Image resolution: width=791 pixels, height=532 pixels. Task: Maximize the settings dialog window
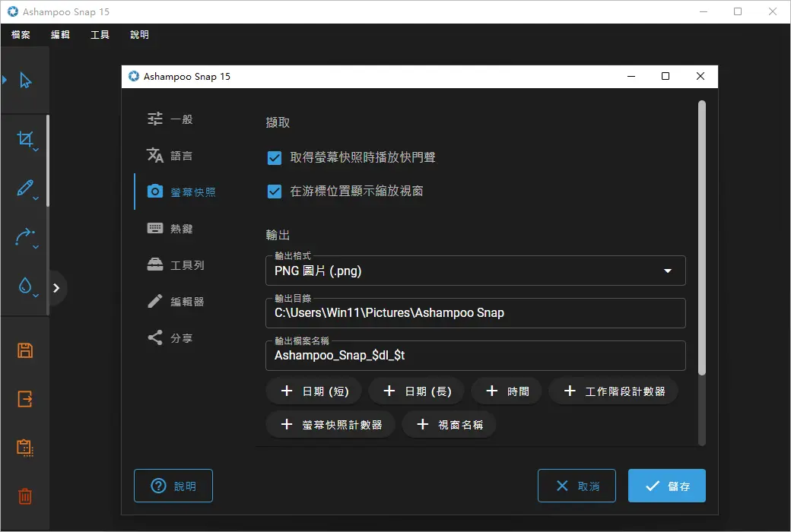(666, 76)
